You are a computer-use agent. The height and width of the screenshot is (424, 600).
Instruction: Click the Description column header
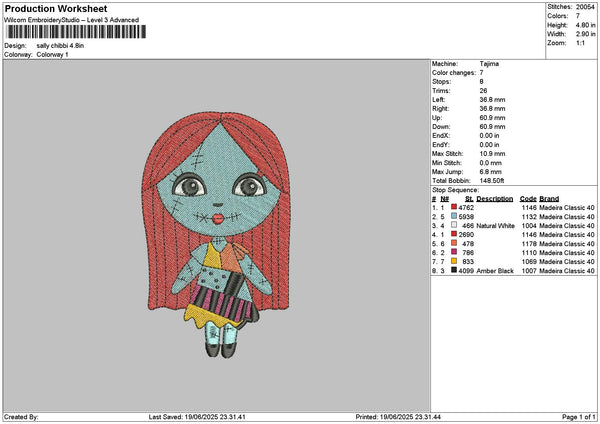[495, 198]
